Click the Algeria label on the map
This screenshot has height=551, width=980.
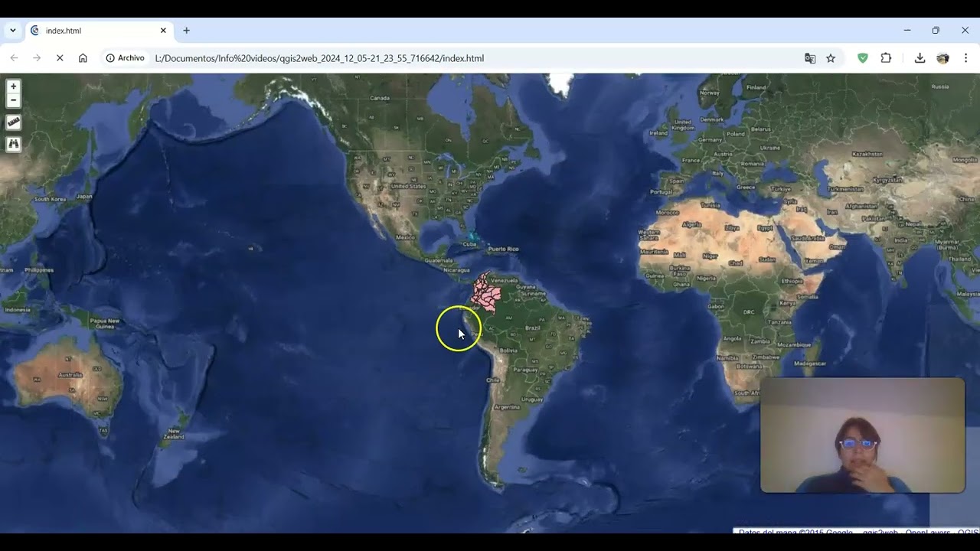[x=692, y=225]
